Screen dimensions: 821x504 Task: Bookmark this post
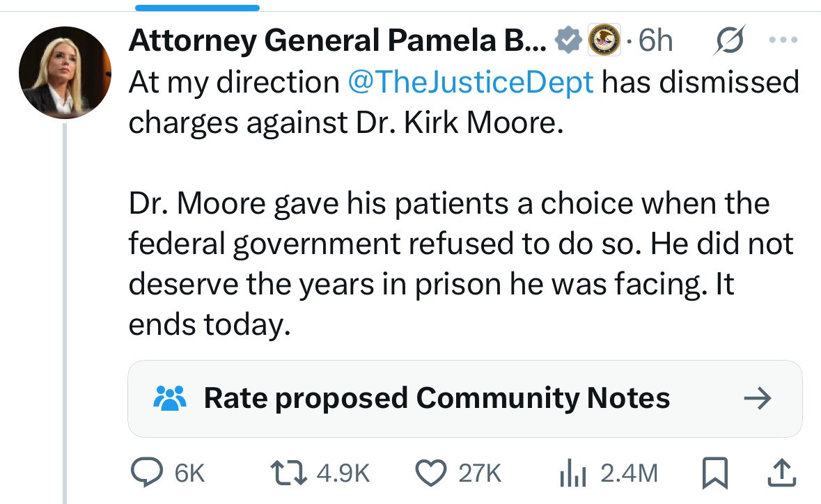714,472
